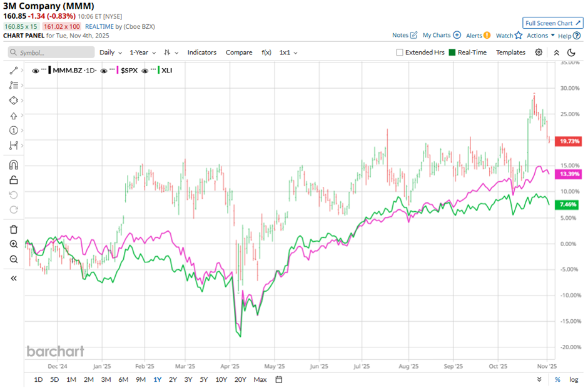Viewport: 588px width, 388px height.
Task: Select the trend line drawing tool
Action: click(13, 71)
